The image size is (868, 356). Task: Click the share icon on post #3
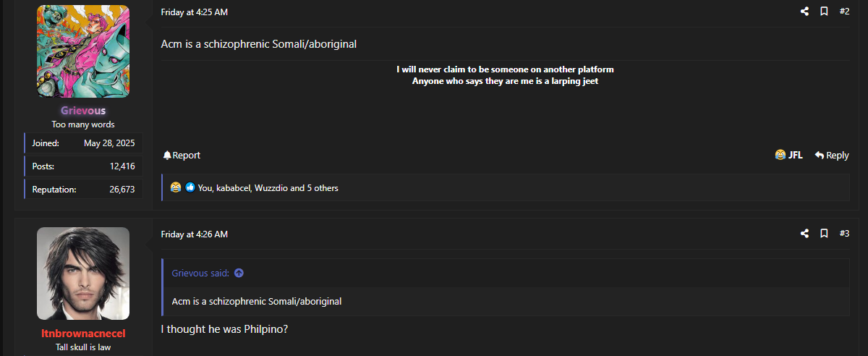pyautogui.click(x=804, y=234)
